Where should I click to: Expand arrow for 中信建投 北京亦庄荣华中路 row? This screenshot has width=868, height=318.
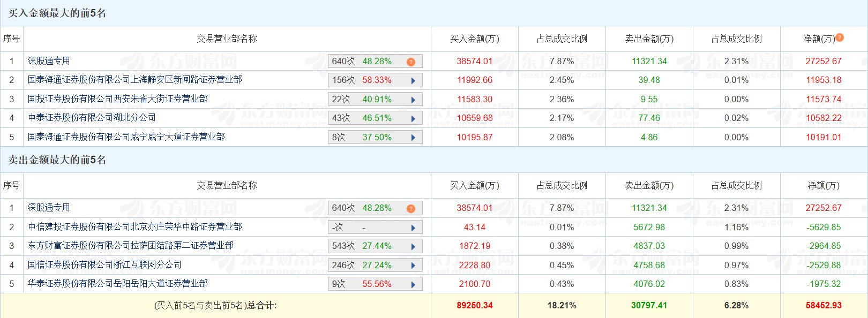click(413, 228)
